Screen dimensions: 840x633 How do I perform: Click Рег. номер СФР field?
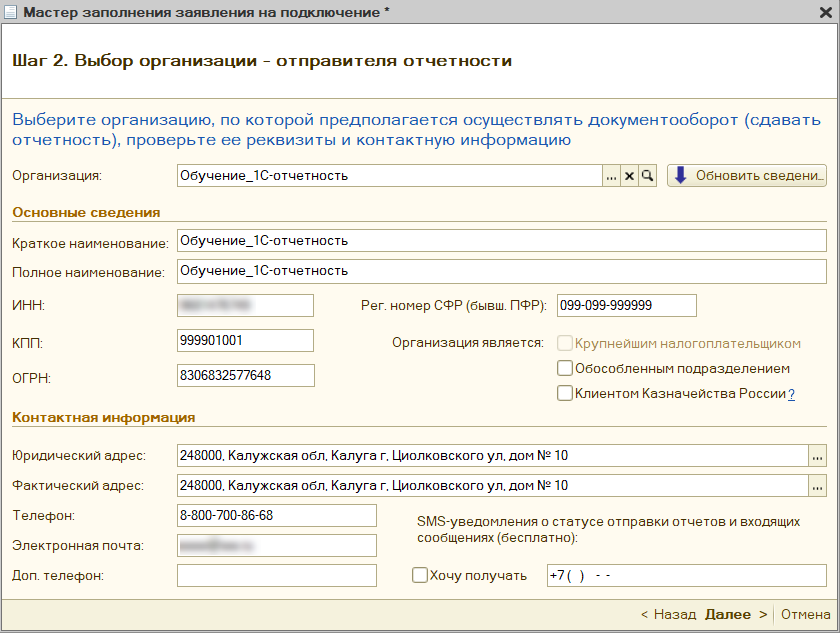[x=626, y=305]
